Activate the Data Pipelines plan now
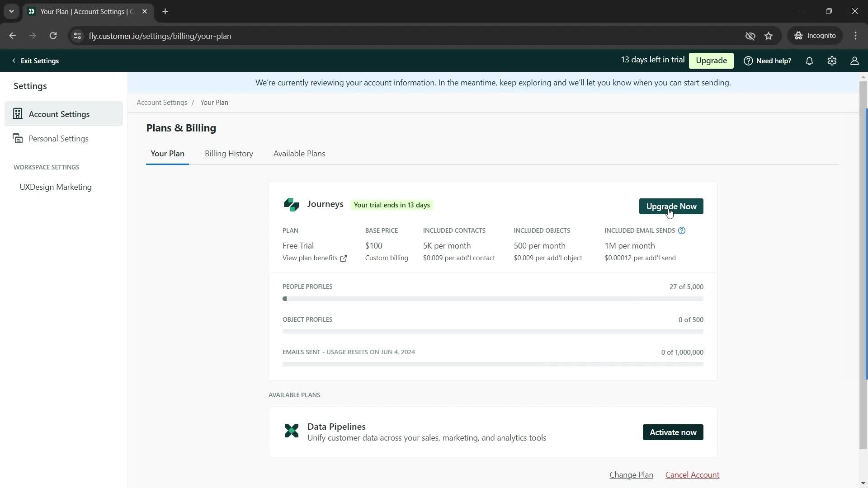The height and width of the screenshot is (488, 868). pyautogui.click(x=673, y=432)
